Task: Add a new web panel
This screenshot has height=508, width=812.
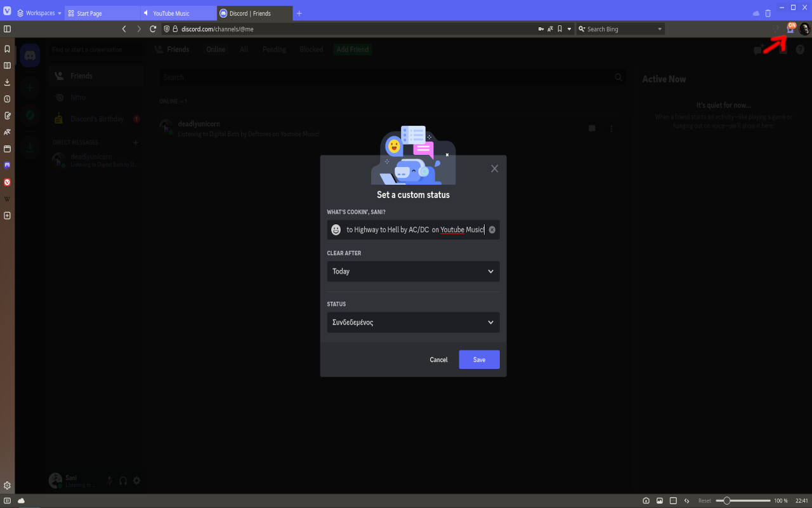Action: tap(7, 215)
